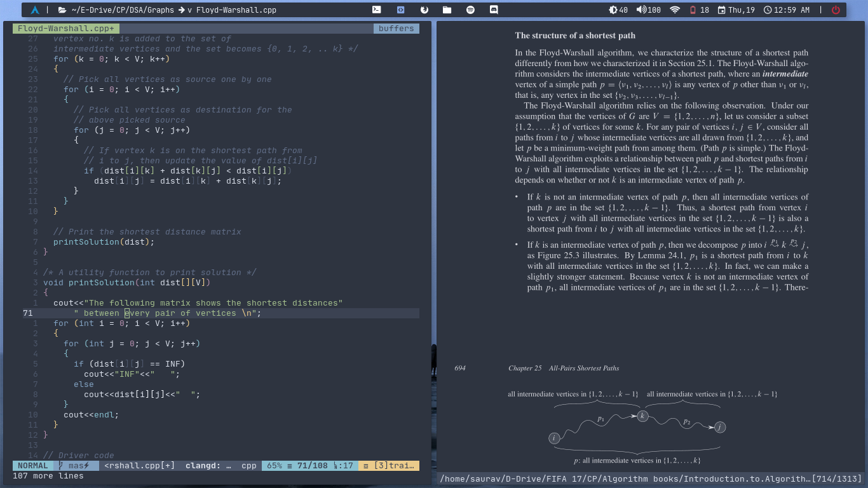This screenshot has height=488, width=868.
Task: Open Discord from the top bar
Action: tap(494, 10)
